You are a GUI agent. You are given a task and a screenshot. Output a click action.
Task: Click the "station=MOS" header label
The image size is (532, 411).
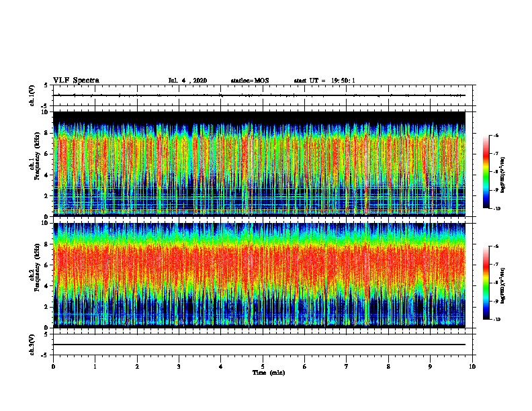pos(250,81)
